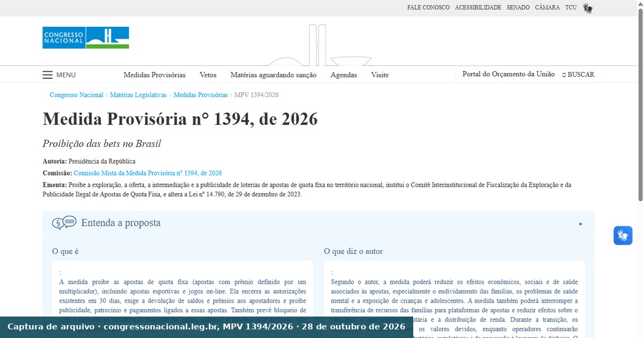Go to the CÂMARA link
The image size is (644, 338).
click(547, 8)
